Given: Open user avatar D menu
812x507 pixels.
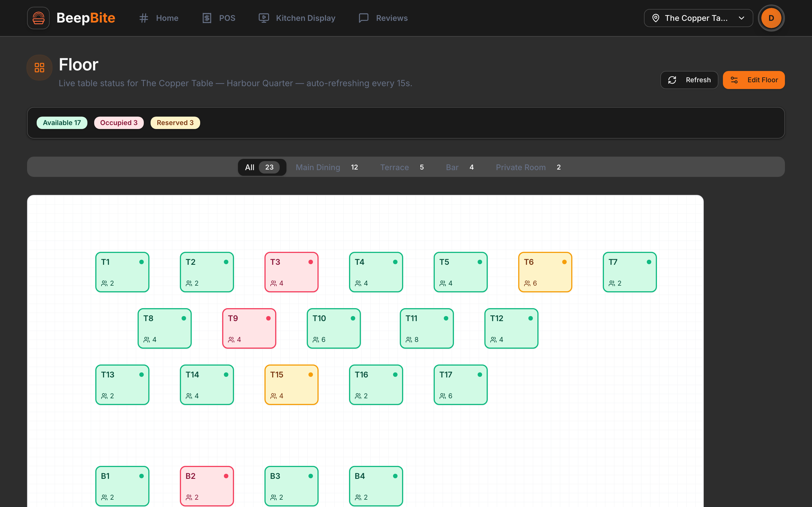Looking at the screenshot, I should coord(771,18).
